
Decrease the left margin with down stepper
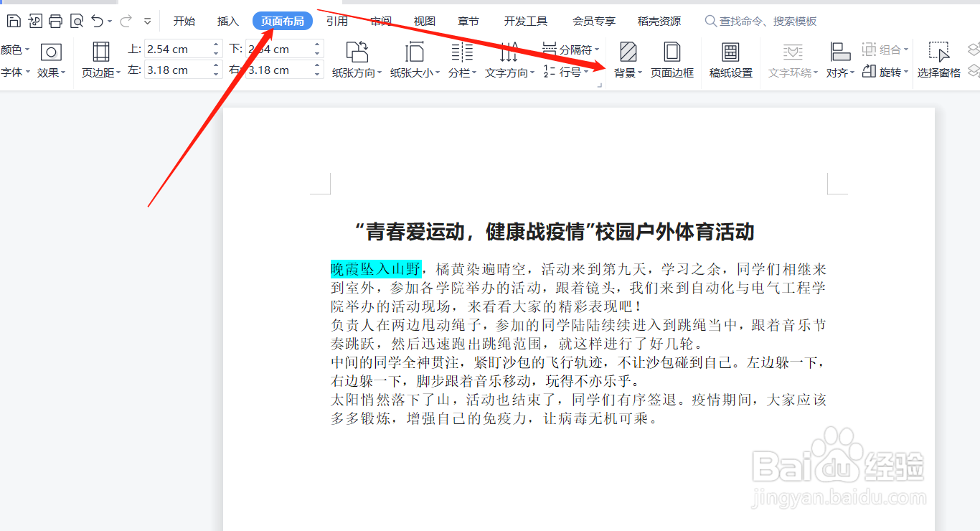(216, 74)
